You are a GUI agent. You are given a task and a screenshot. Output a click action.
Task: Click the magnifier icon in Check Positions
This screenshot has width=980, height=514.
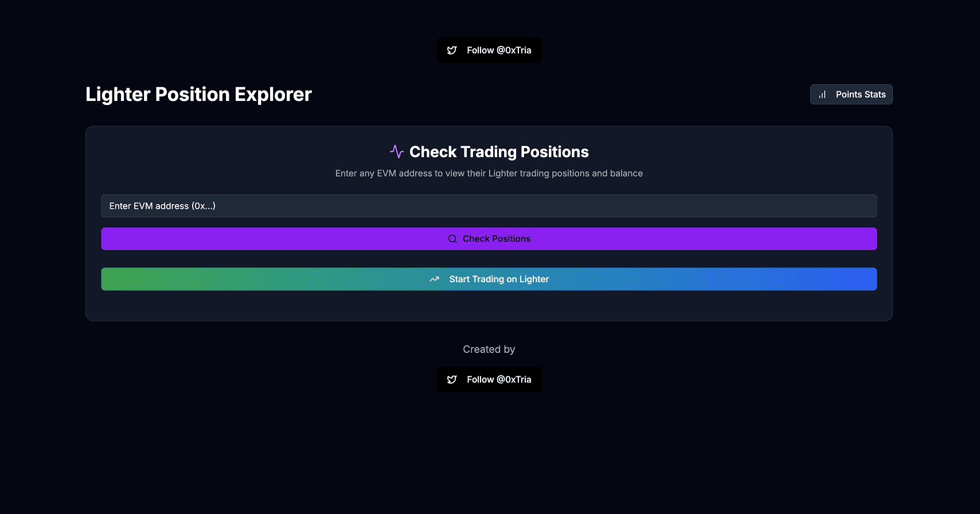[x=452, y=239]
